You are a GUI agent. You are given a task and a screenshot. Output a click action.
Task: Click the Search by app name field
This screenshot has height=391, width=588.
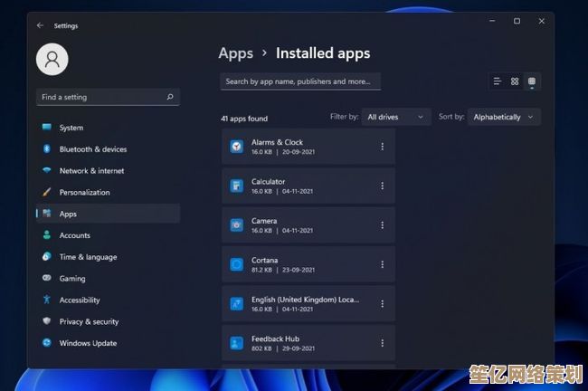point(300,81)
